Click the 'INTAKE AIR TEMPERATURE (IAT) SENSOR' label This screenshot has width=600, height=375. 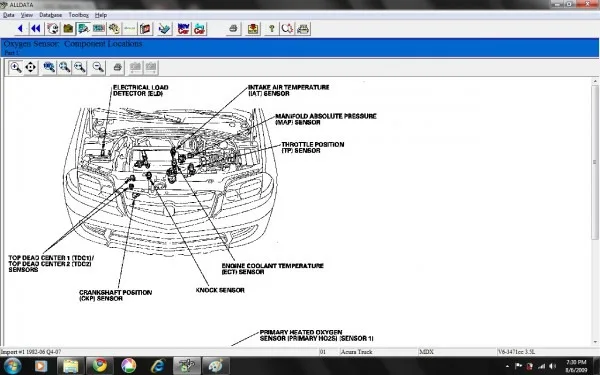pos(289,90)
